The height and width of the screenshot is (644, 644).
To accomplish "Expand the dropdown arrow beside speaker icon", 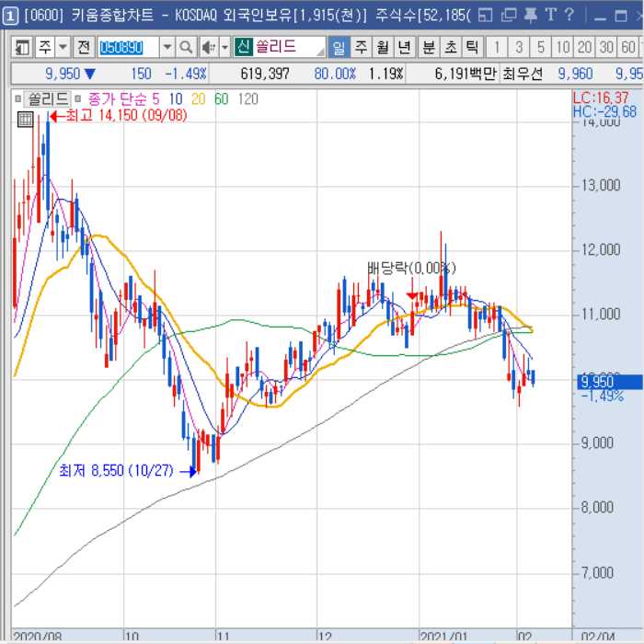I will [224, 48].
